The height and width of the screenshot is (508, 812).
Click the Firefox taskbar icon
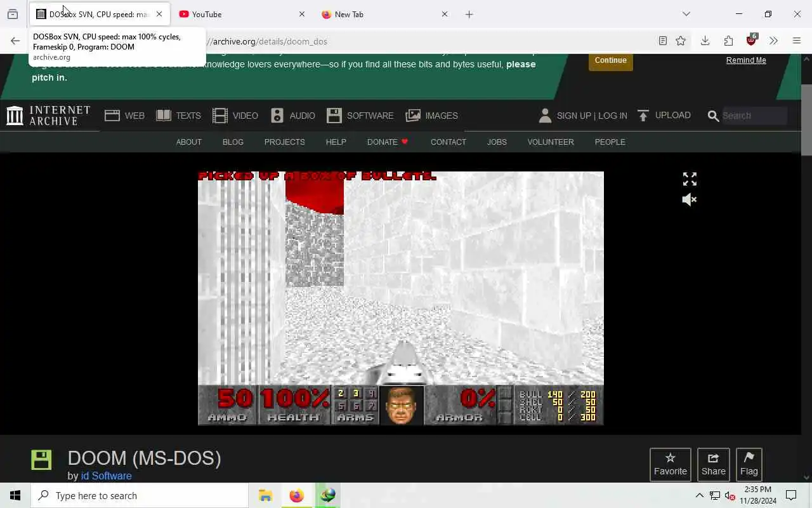296,495
